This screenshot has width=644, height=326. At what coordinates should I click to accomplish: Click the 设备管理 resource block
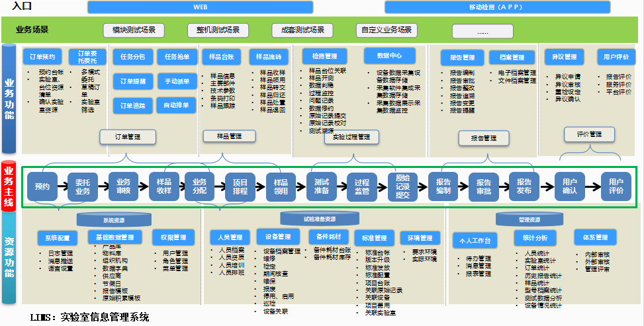(x=278, y=237)
